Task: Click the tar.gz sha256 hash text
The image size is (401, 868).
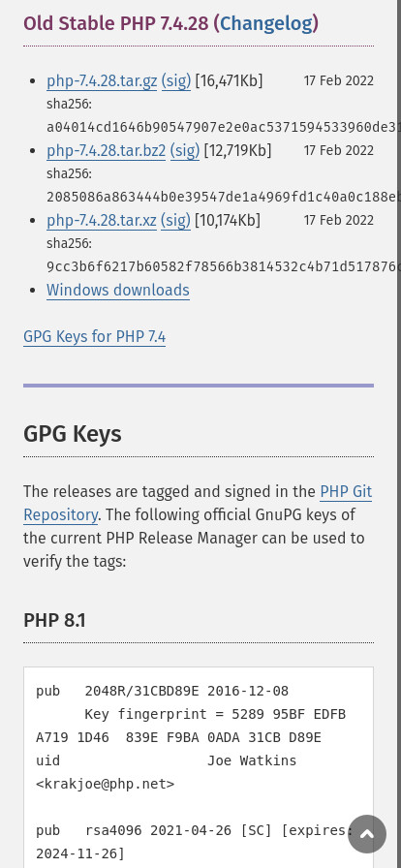Action: click(222, 127)
